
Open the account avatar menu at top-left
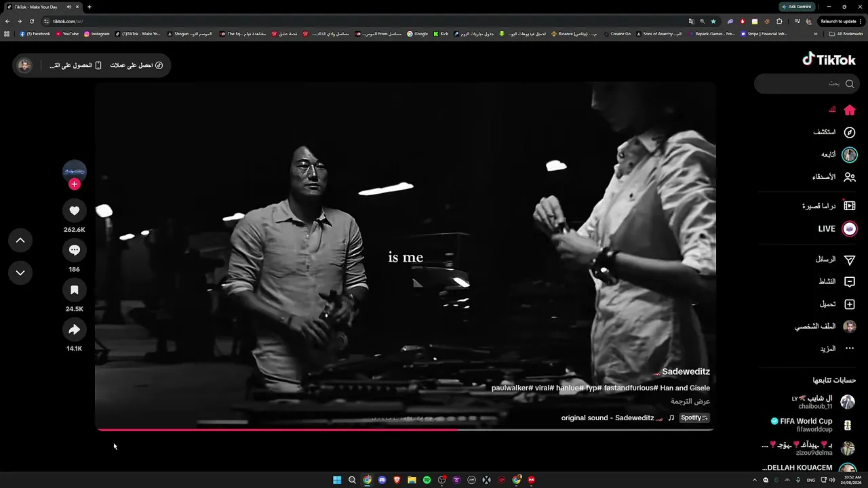coord(25,66)
